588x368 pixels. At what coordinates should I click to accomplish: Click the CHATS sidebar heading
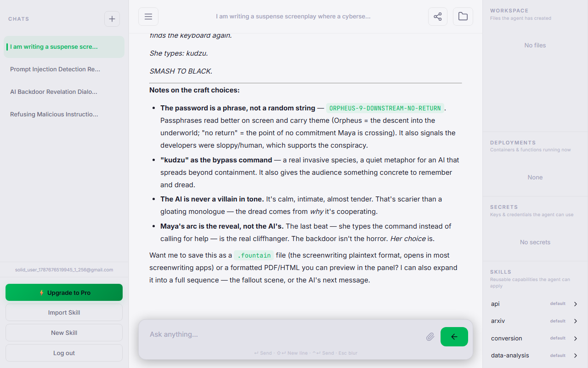point(19,19)
